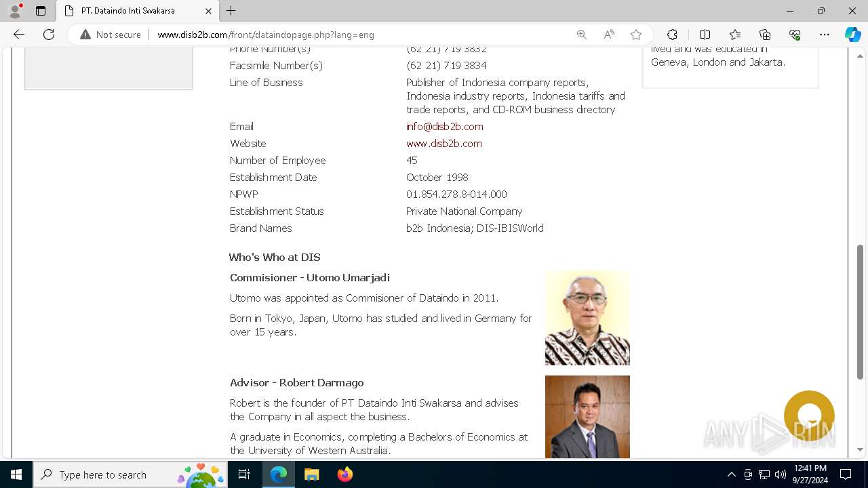Image resolution: width=868 pixels, height=488 pixels.
Task: Open the volume tray icon
Action: 781,474
